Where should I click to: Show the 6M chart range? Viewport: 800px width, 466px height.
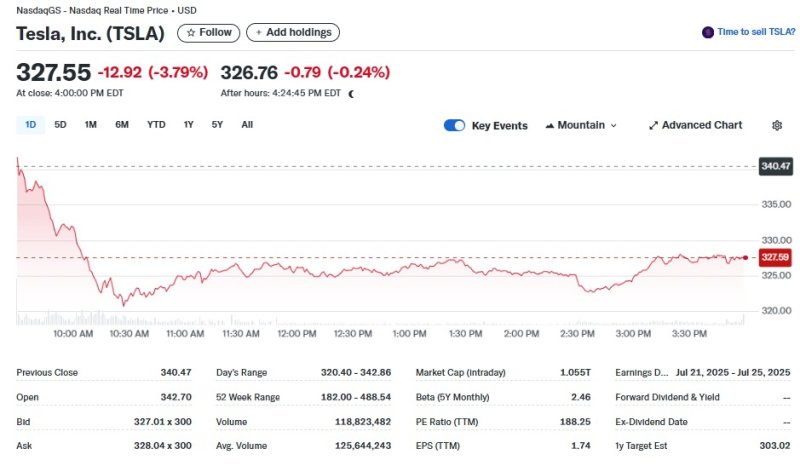click(x=122, y=125)
